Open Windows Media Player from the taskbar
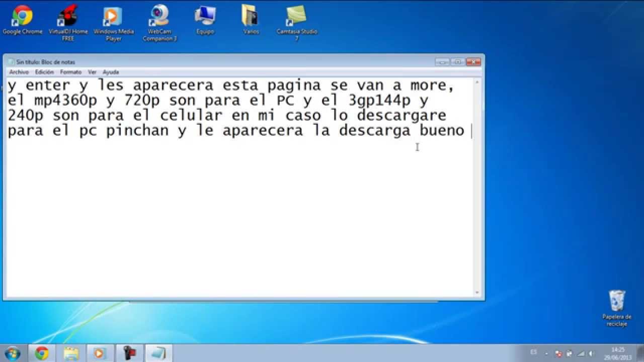 coord(100,353)
